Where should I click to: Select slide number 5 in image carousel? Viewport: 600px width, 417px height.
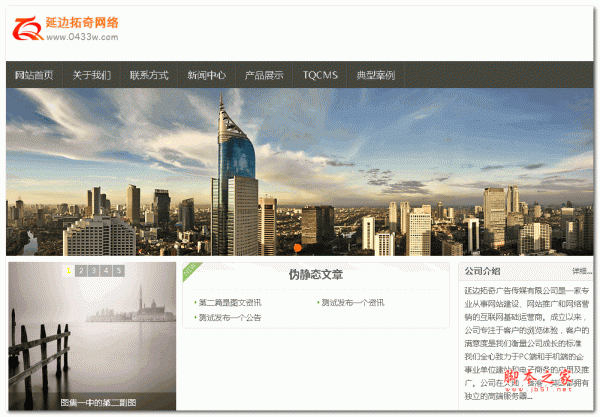119,271
